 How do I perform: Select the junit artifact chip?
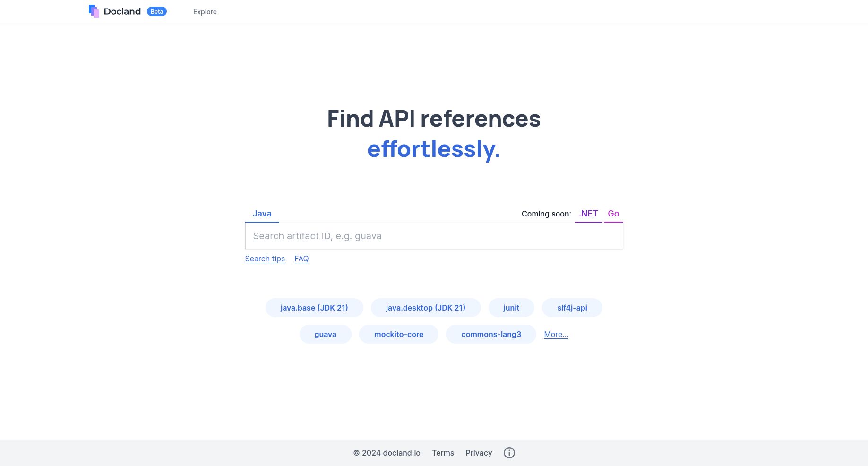pyautogui.click(x=511, y=308)
